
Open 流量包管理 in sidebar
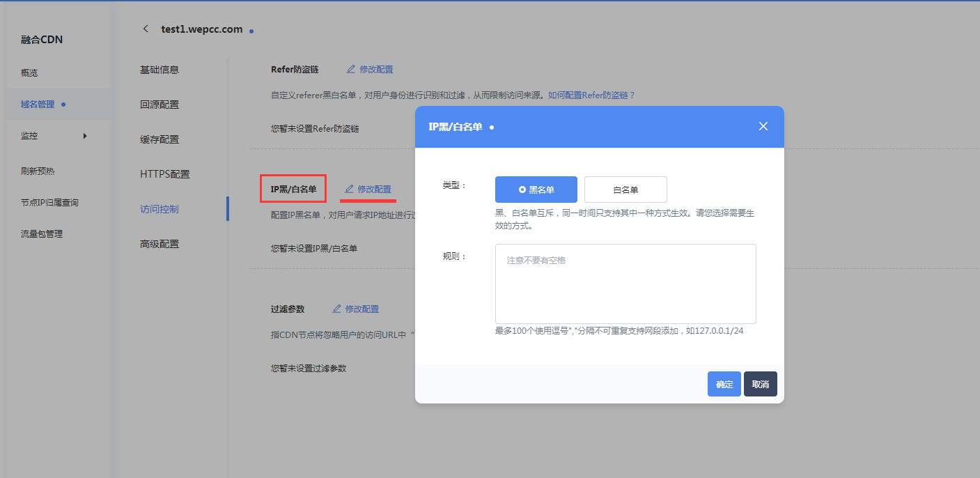[x=42, y=234]
